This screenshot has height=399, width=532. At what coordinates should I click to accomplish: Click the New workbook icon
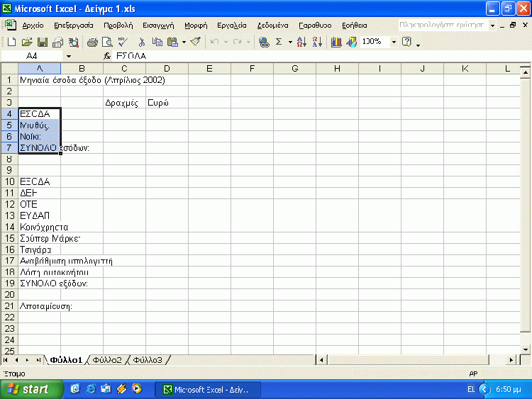point(11,42)
